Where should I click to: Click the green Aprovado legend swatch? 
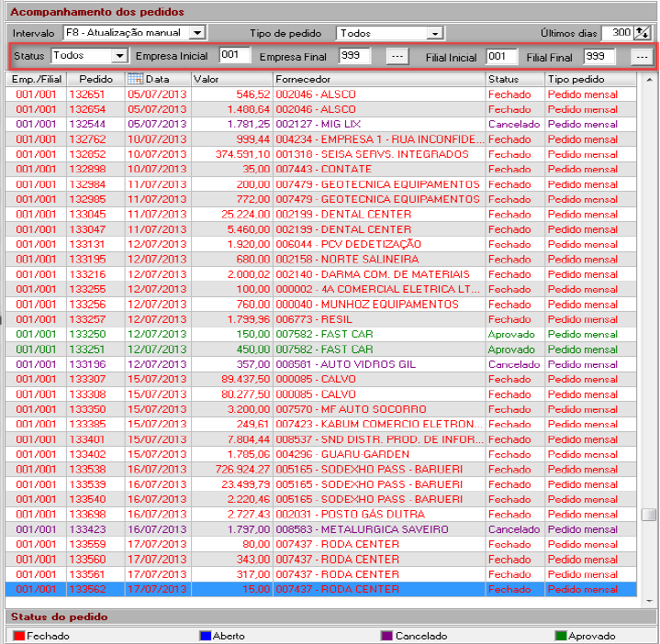(561, 636)
